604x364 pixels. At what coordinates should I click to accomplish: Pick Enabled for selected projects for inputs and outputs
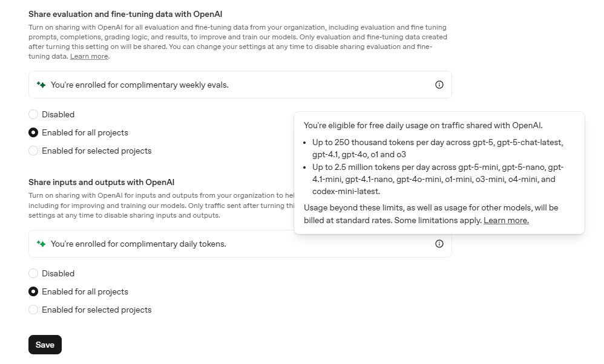[33, 310]
